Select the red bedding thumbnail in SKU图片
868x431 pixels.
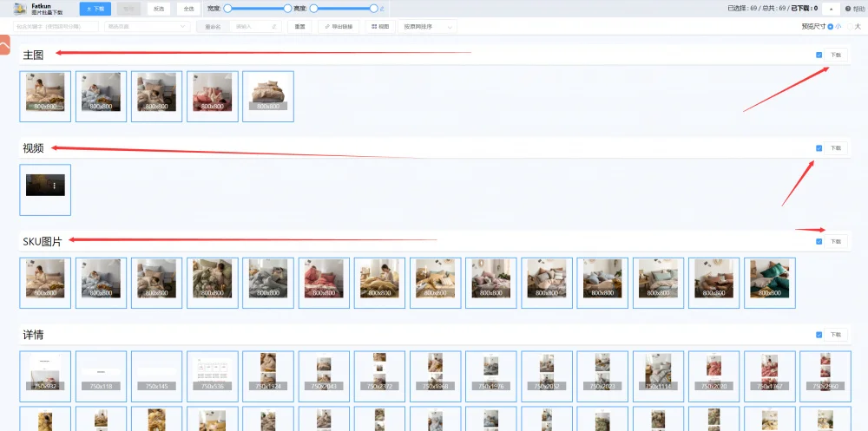tap(324, 283)
